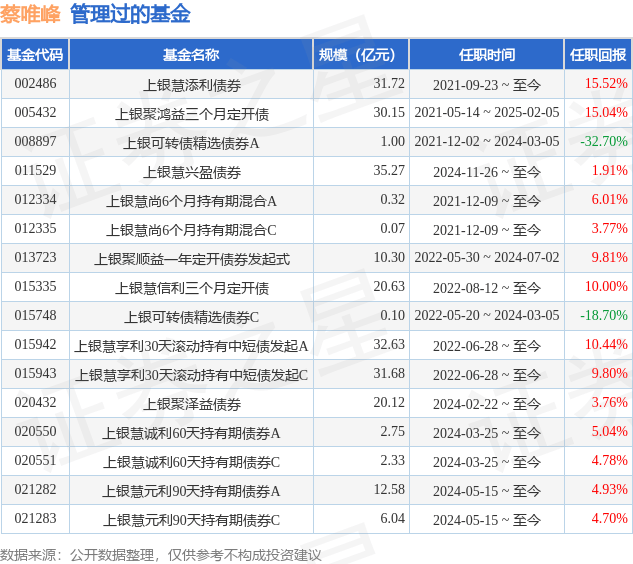Screen dimensions: 633x564
Task: Click the 规模（亿元） column header
Action: 361,55
